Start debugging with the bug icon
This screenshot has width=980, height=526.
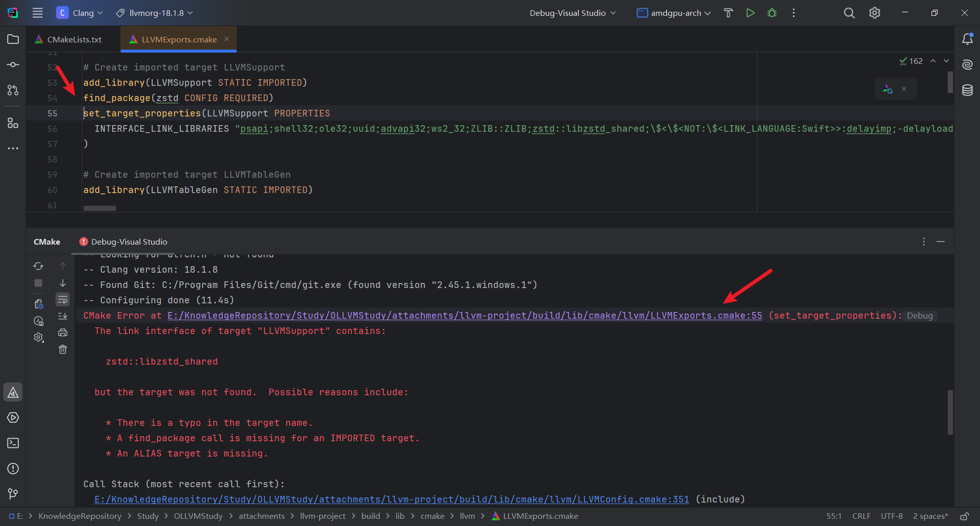[772, 13]
